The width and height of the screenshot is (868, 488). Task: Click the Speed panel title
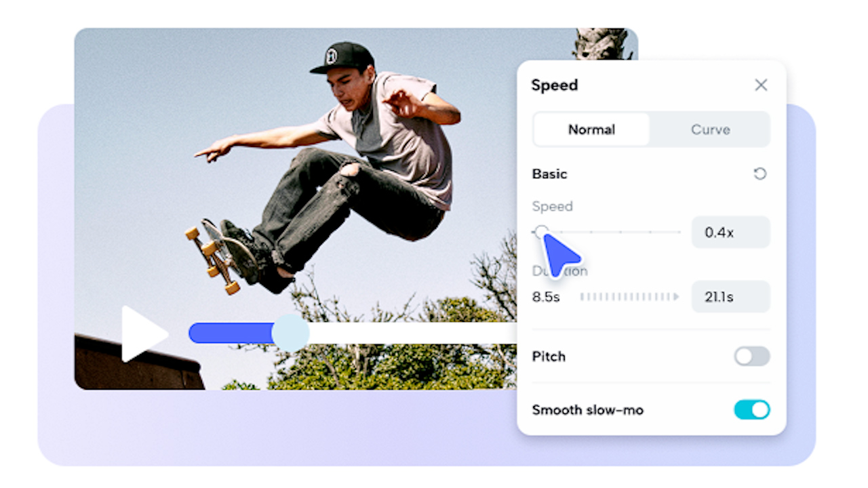tap(555, 85)
